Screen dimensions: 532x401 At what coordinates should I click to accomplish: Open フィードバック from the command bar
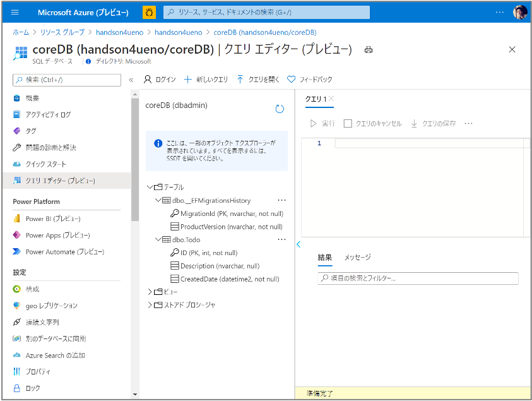(310, 80)
